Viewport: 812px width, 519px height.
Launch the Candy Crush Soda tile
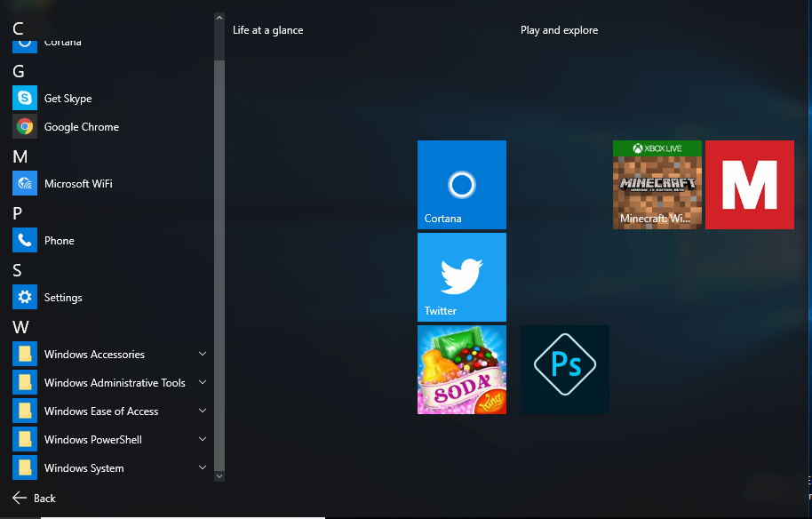[x=462, y=370]
